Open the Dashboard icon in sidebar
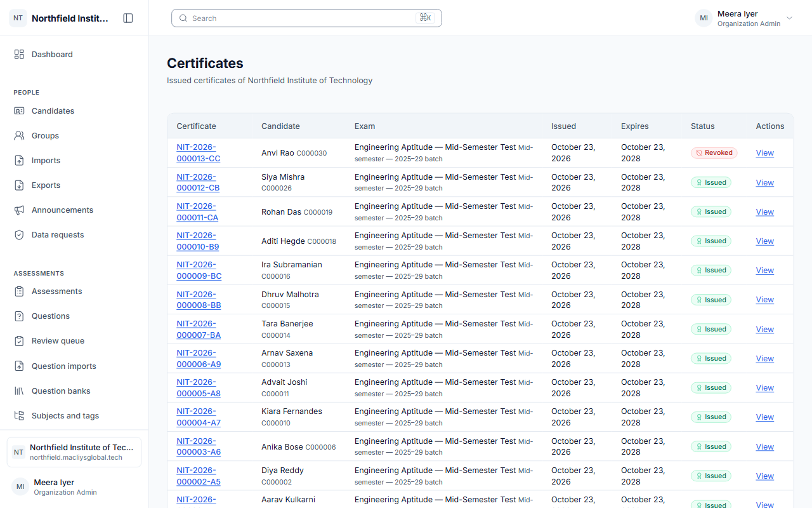This screenshot has height=508, width=812. (x=19, y=55)
